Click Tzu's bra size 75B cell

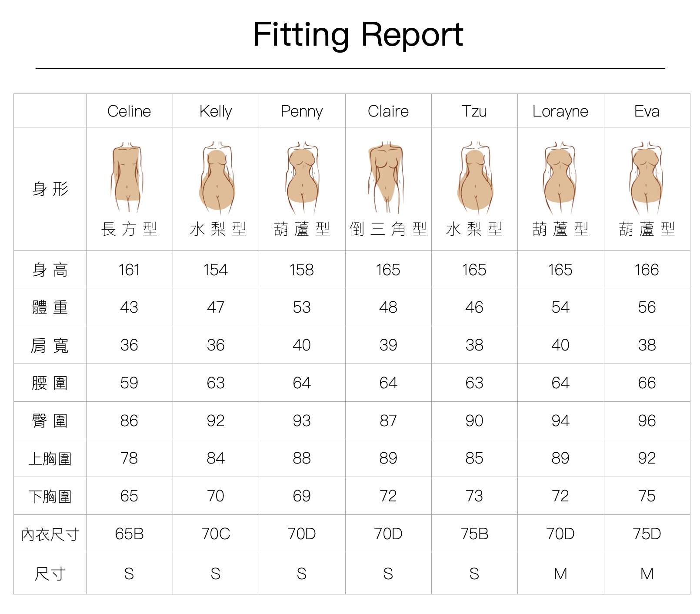[474, 534]
